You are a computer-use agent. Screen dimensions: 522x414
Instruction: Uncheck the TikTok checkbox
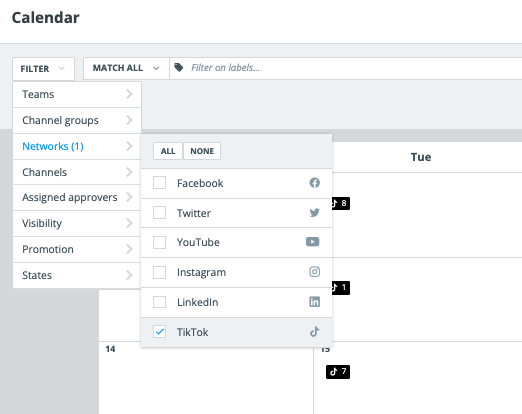tap(159, 332)
